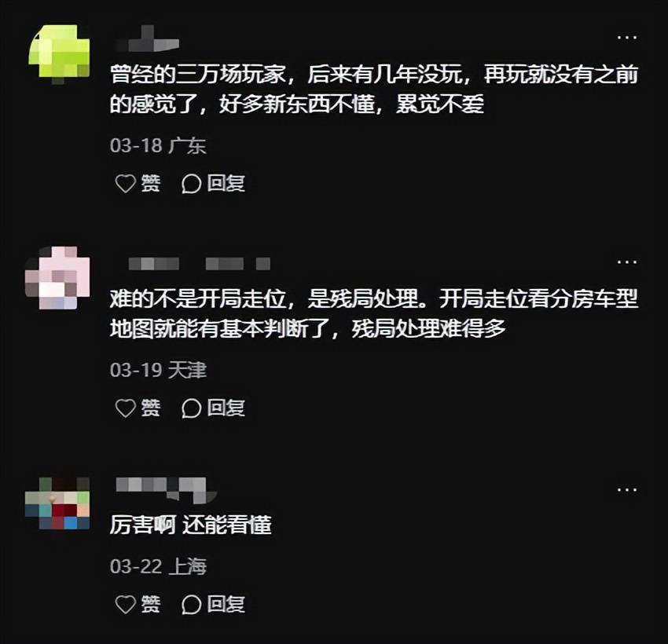Screen dimensions: 668x644
Task: Tap the heart icon under the 上海 comment
Action: [125, 604]
